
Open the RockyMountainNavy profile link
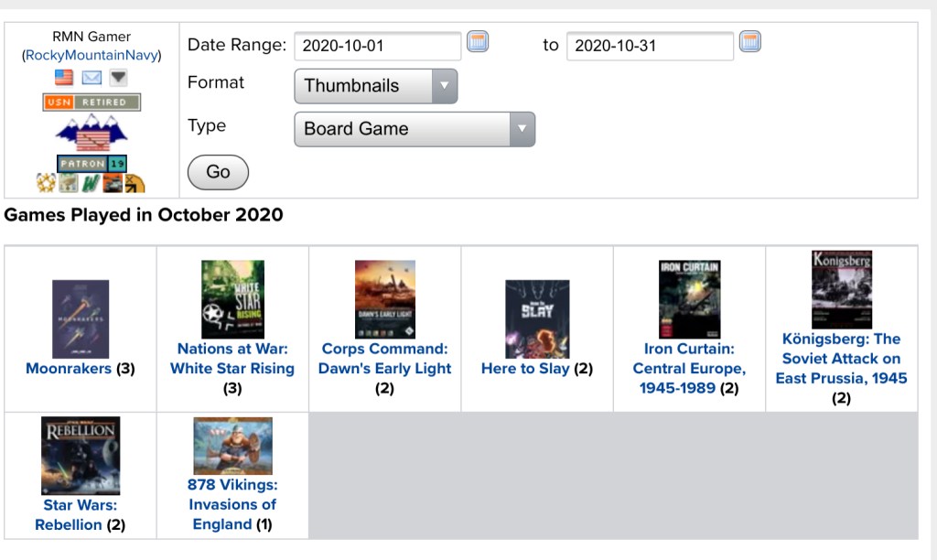(92, 56)
